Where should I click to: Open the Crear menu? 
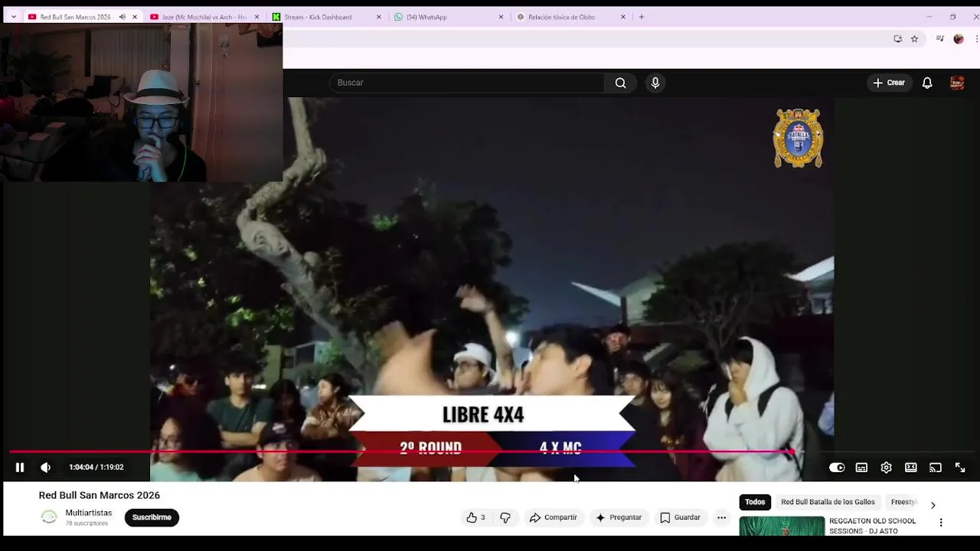[889, 83]
